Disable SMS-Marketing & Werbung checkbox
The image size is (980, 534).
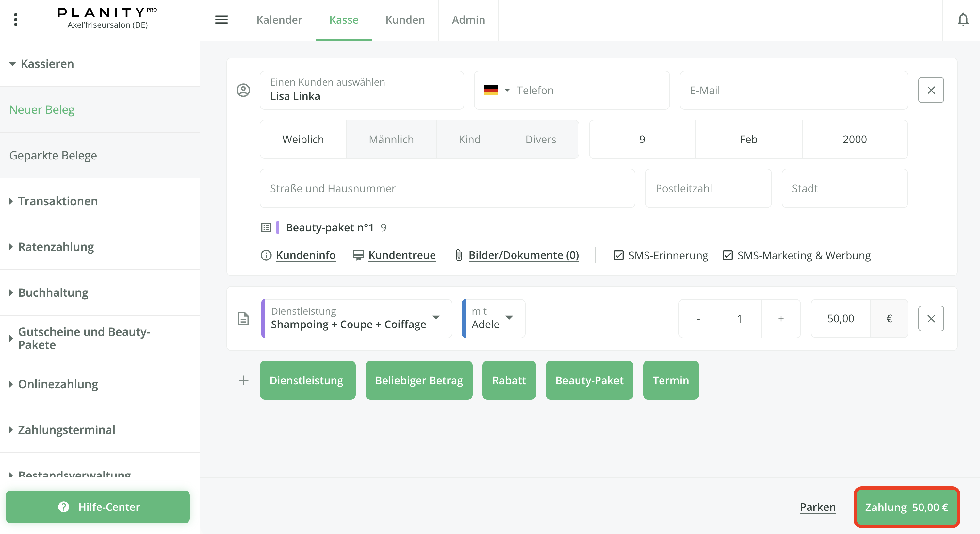(x=727, y=255)
